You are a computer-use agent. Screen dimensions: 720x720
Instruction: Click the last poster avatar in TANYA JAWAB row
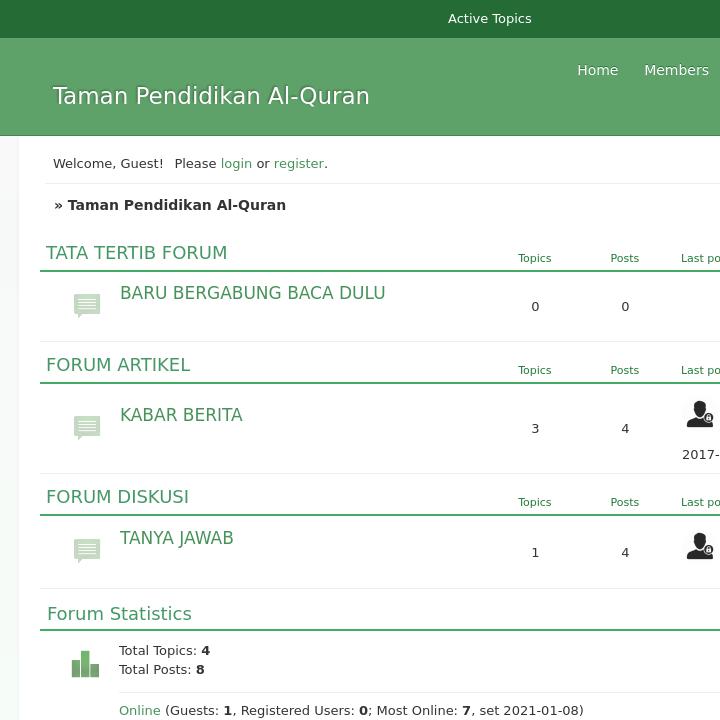pyautogui.click(x=699, y=546)
